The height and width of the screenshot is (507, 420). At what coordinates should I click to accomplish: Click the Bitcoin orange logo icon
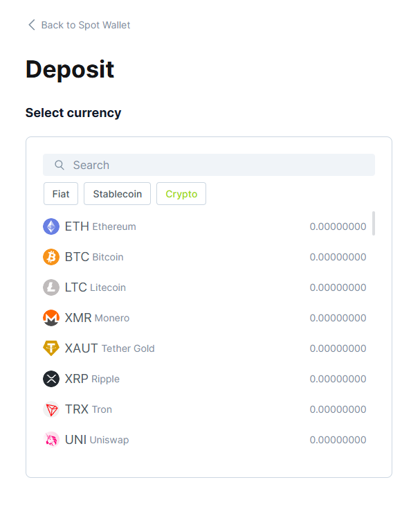click(x=51, y=257)
